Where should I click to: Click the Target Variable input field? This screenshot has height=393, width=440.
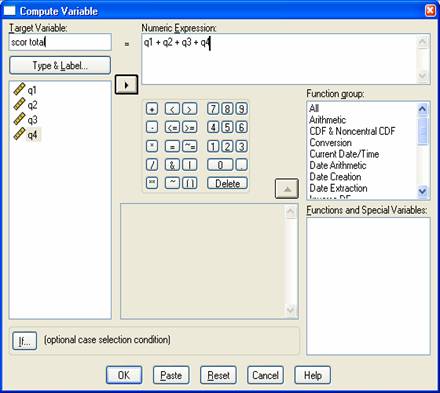click(60, 42)
